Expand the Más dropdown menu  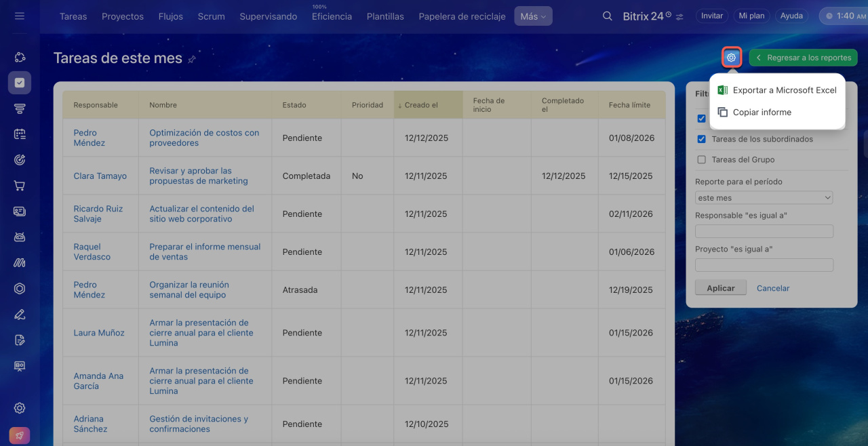coord(533,16)
